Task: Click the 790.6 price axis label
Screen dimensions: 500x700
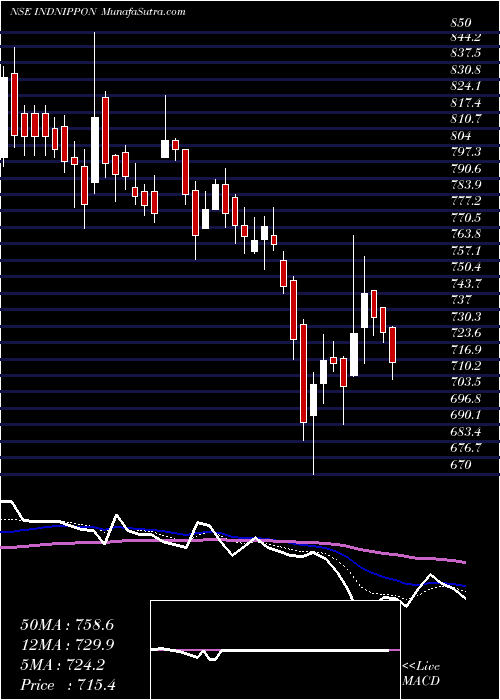Action: click(466, 169)
